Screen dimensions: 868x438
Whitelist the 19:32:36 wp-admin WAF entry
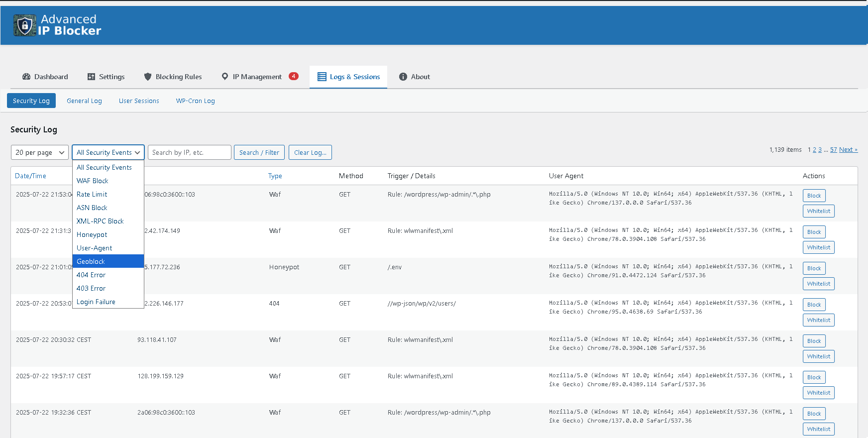coord(819,429)
